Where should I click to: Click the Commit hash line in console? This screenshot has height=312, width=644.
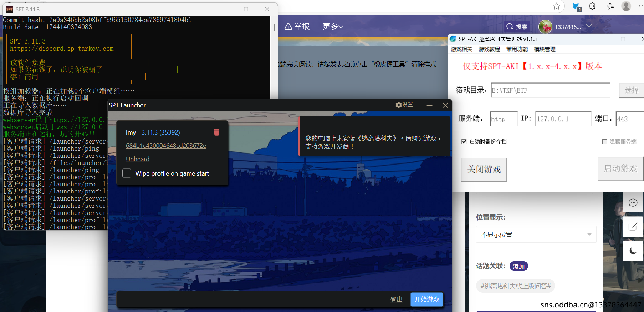click(x=97, y=20)
